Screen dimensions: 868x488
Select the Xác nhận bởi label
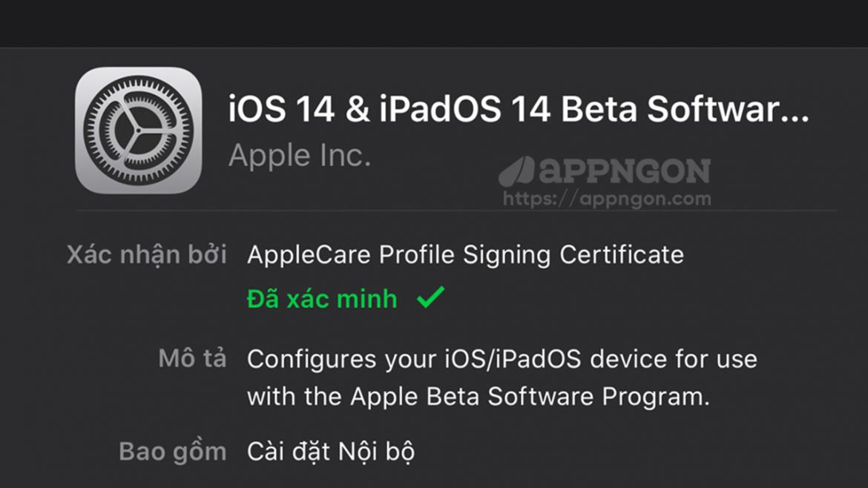[146, 255]
